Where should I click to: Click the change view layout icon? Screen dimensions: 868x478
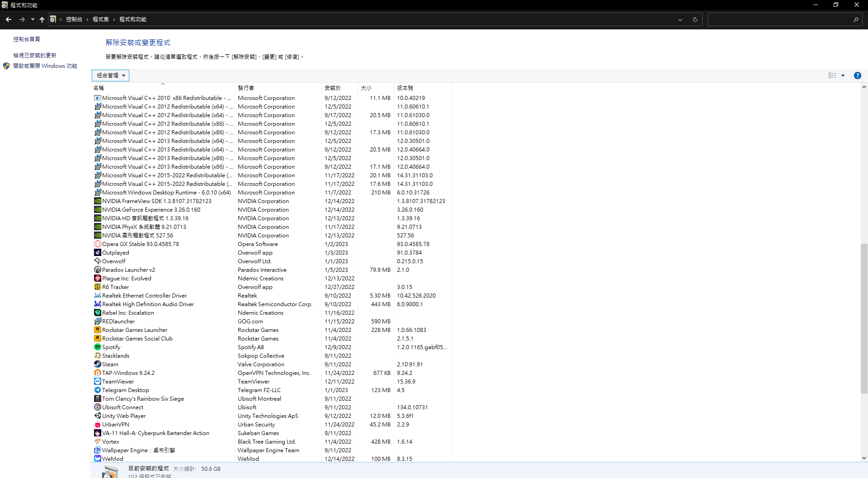coord(832,76)
